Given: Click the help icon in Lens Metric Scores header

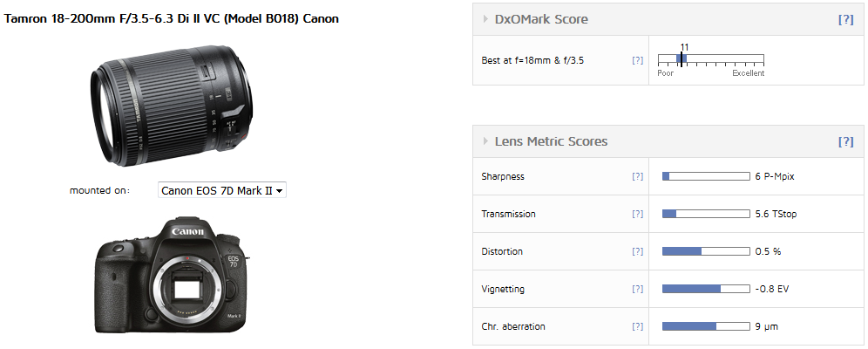Looking at the screenshot, I should (x=846, y=142).
